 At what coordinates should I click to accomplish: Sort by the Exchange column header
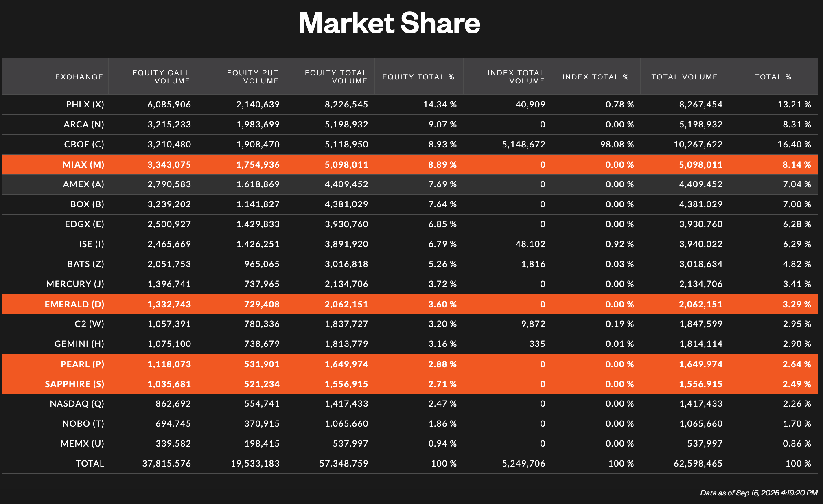pos(79,77)
